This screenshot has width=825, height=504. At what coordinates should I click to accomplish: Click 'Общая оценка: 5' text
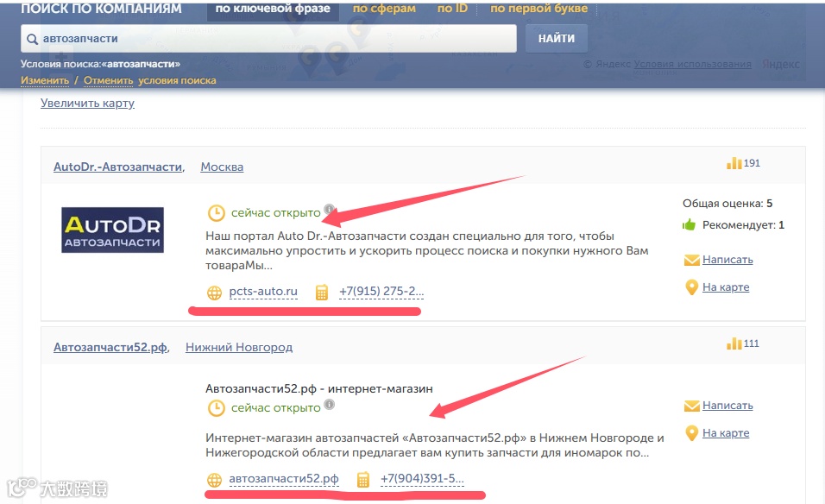(x=727, y=204)
